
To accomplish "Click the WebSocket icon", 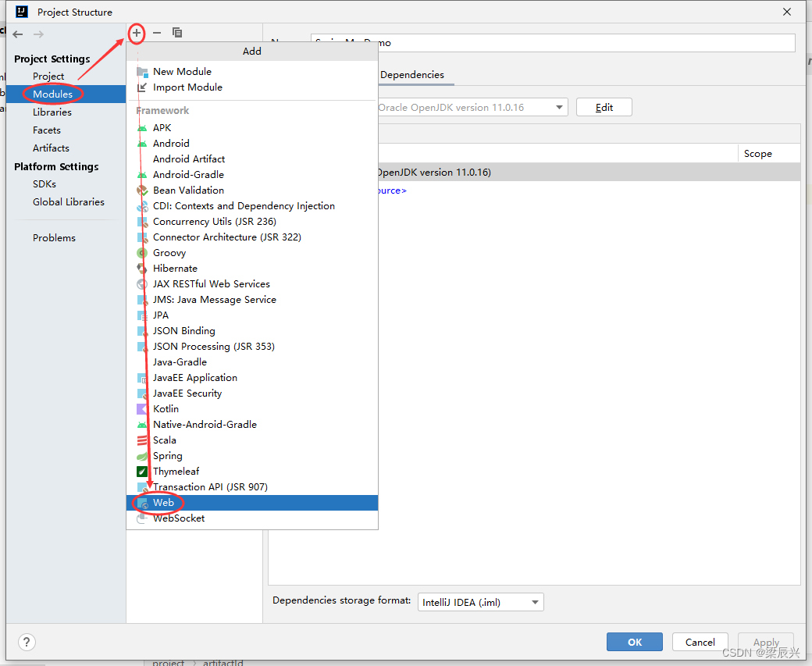I will pyautogui.click(x=142, y=518).
